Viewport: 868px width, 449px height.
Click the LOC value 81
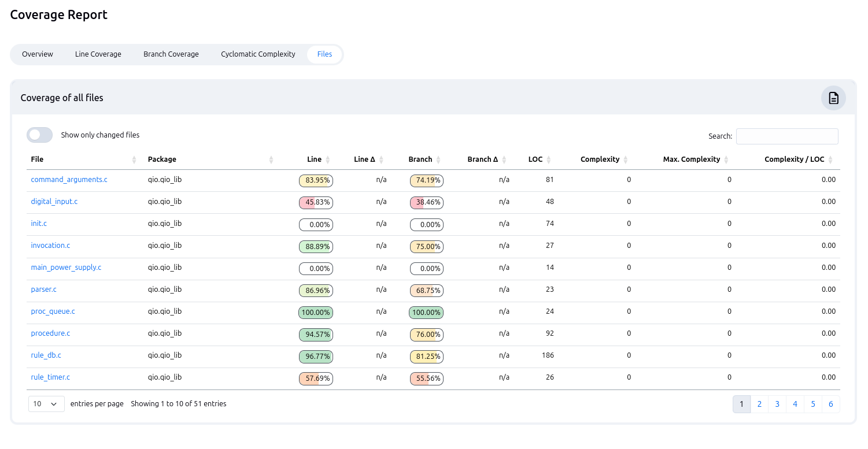550,180
